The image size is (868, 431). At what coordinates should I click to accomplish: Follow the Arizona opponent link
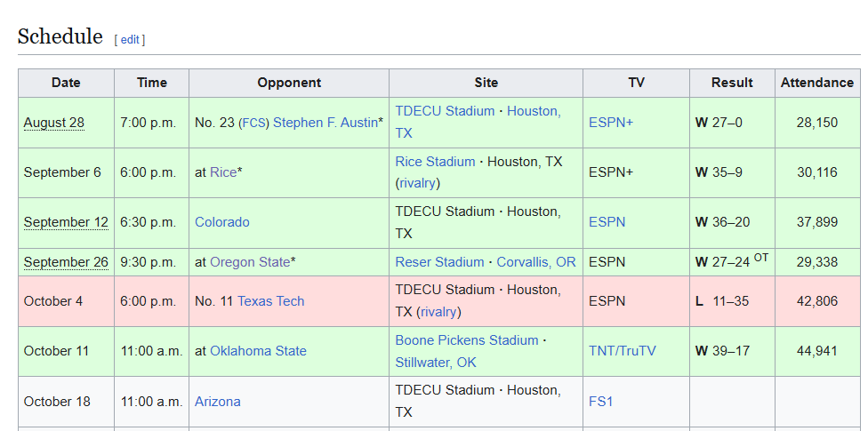(218, 402)
